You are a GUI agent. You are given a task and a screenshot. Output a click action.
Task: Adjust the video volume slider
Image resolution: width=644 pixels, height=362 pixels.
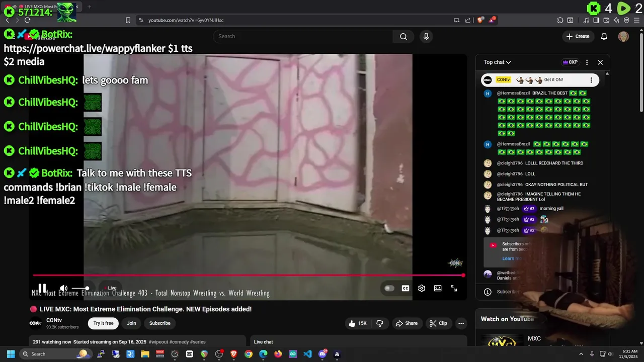[80, 288]
